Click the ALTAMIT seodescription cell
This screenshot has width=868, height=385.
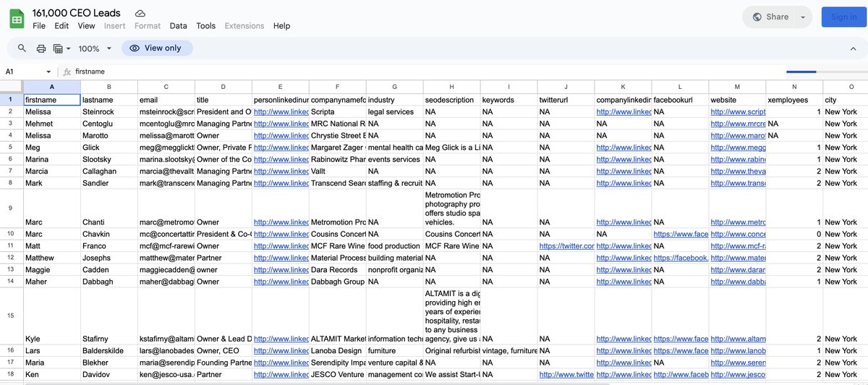[452, 316]
